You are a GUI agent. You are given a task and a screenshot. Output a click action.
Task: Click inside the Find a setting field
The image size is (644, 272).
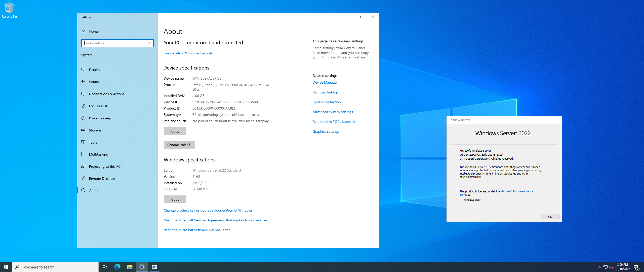[117, 43]
